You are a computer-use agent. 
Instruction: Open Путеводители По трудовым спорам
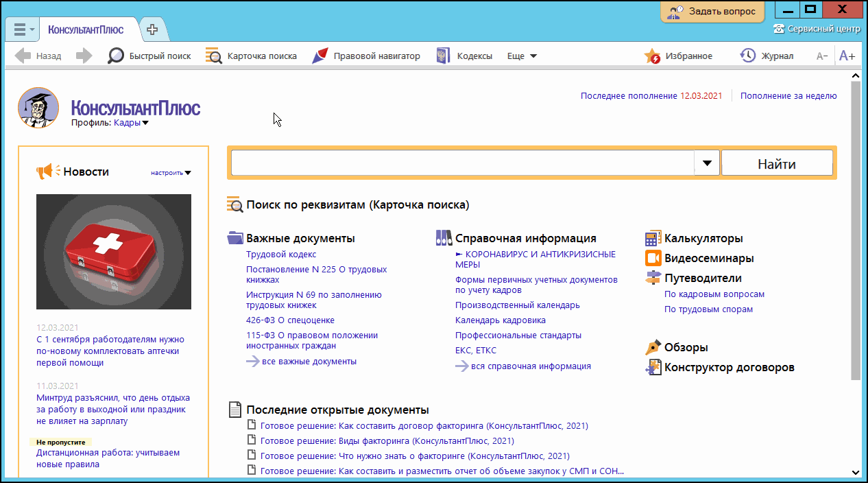[x=709, y=309]
